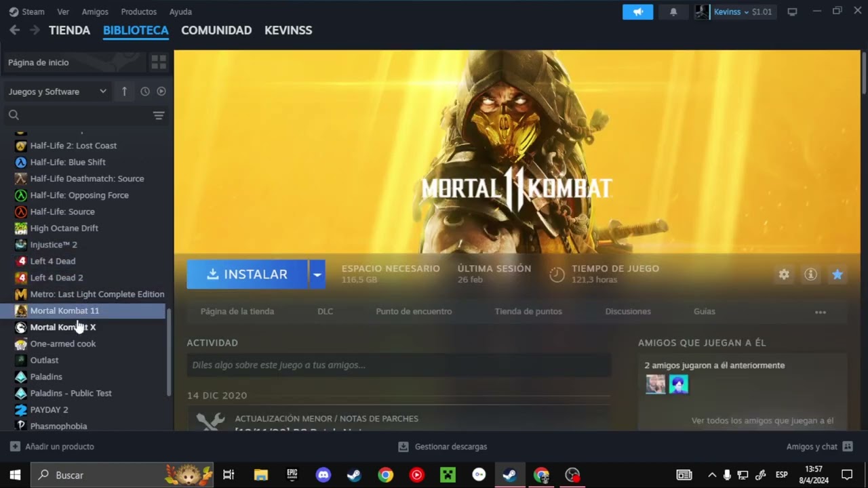Go to BIBLIOTECA tab
Screen dimensions: 868x488
pos(136,30)
